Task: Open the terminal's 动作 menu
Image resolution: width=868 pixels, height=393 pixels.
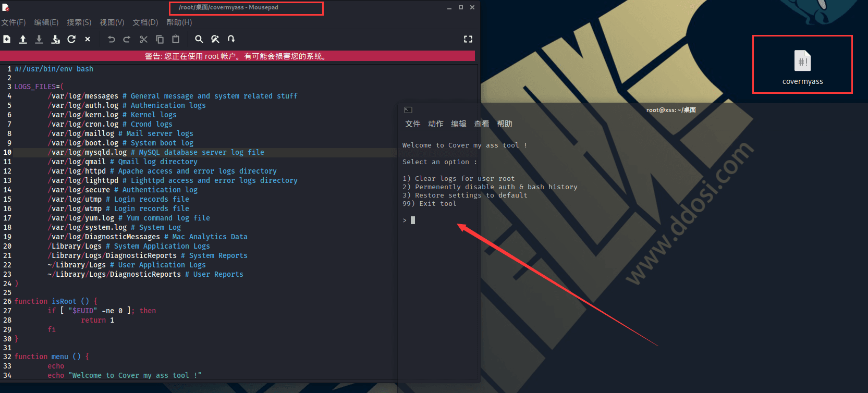Action: coord(436,124)
